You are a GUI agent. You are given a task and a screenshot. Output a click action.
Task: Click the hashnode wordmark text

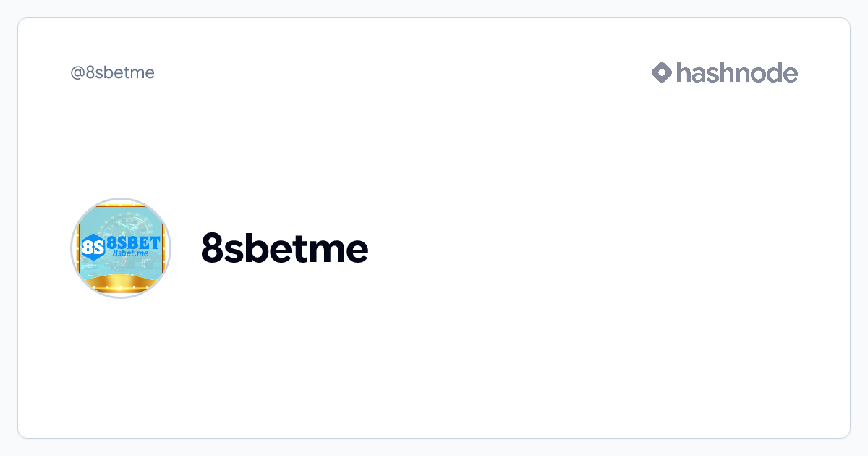click(737, 72)
